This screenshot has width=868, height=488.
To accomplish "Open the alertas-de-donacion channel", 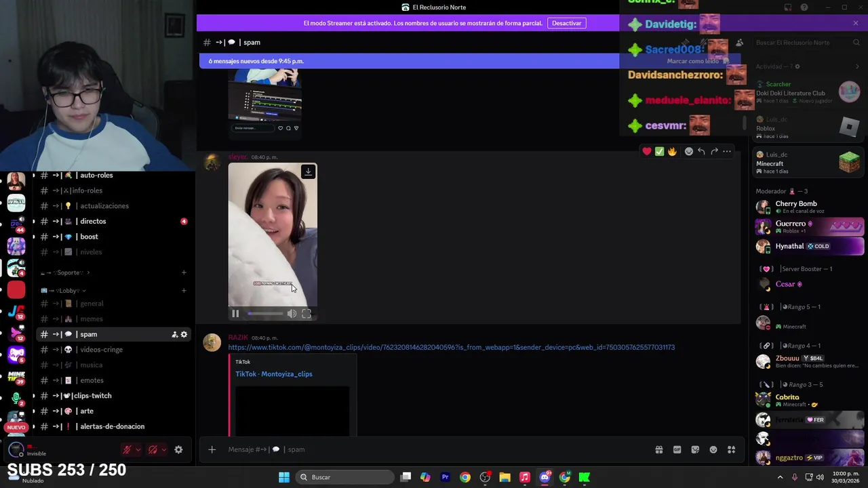I will coord(113,426).
